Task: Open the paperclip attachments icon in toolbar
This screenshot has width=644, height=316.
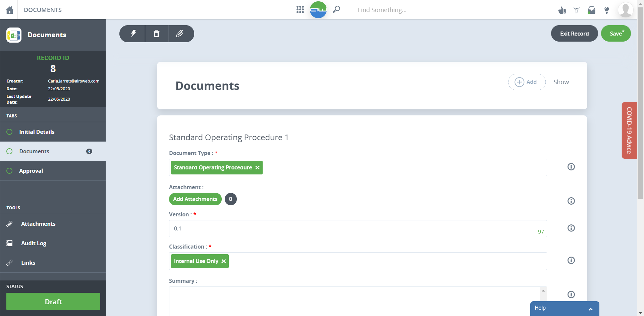Action: [180, 34]
